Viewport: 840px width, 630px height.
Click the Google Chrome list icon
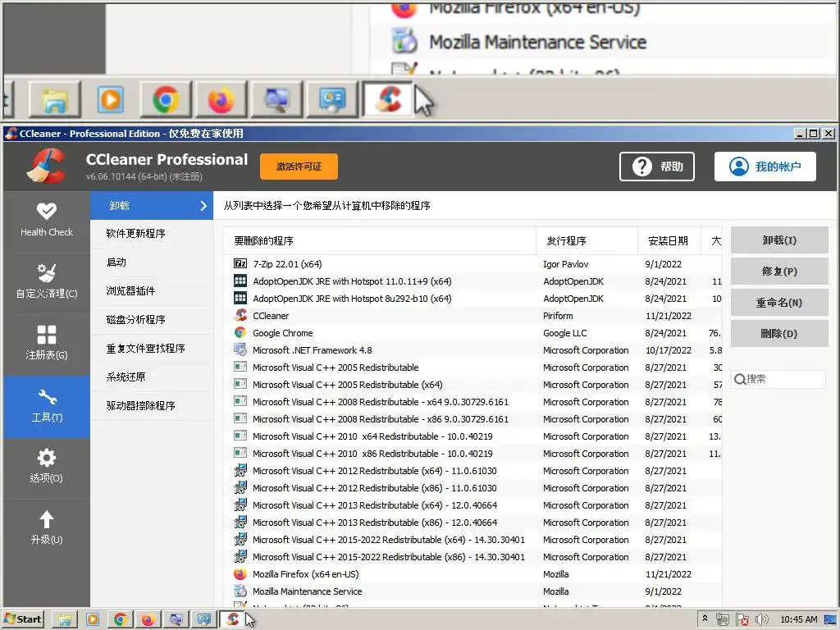click(240, 333)
